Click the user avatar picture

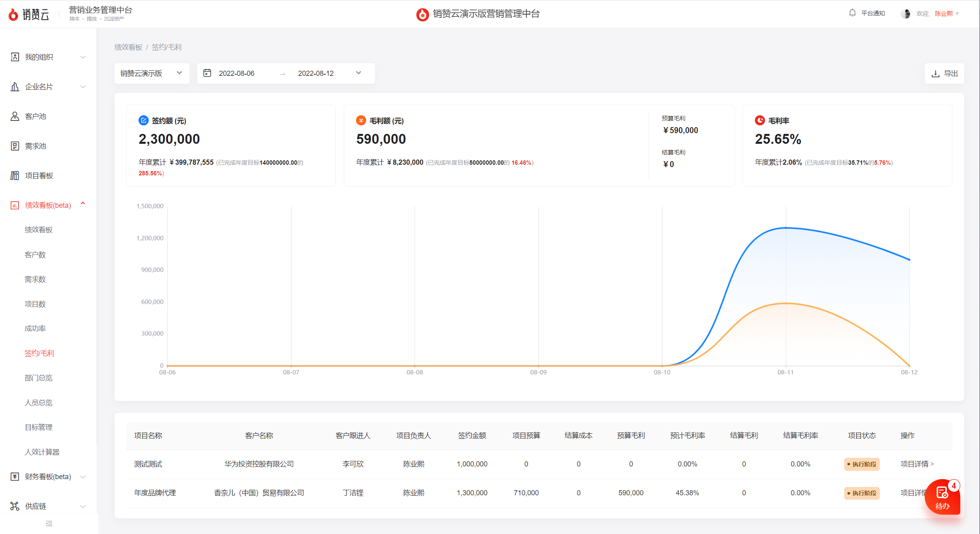[x=906, y=13]
